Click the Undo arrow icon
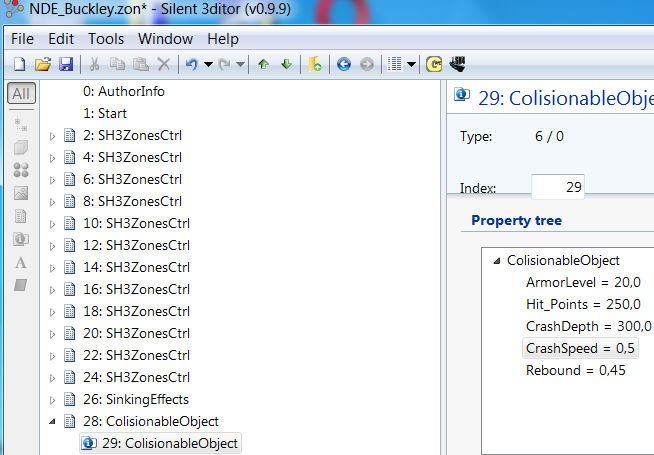The height and width of the screenshot is (455, 654). coord(191,64)
